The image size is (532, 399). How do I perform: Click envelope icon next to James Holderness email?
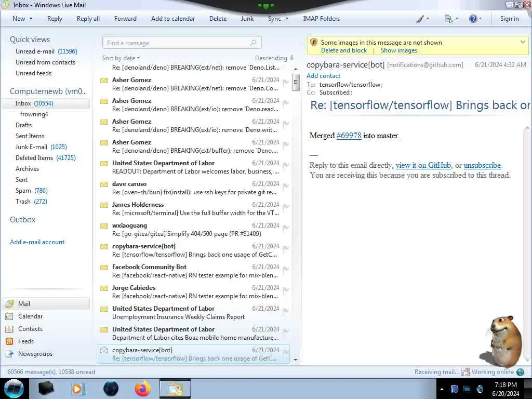click(104, 205)
